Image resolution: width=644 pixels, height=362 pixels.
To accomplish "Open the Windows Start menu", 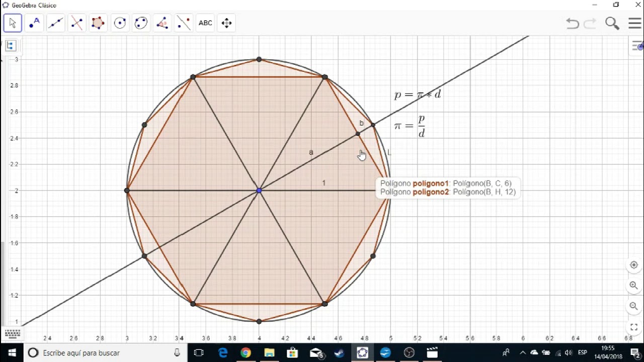I will (12, 353).
